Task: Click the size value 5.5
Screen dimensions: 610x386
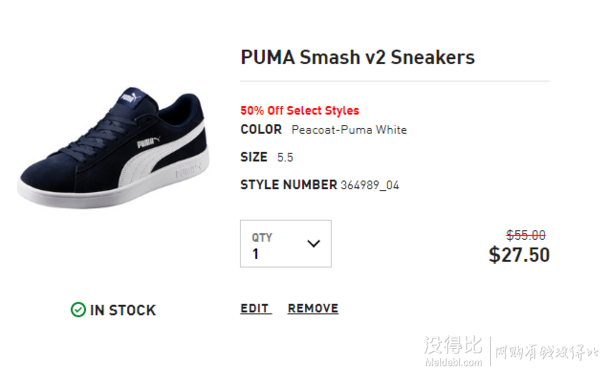Action: click(x=285, y=158)
